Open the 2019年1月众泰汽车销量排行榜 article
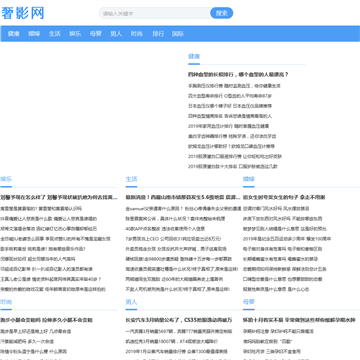This screenshot has height=360, width=360. click(176, 352)
